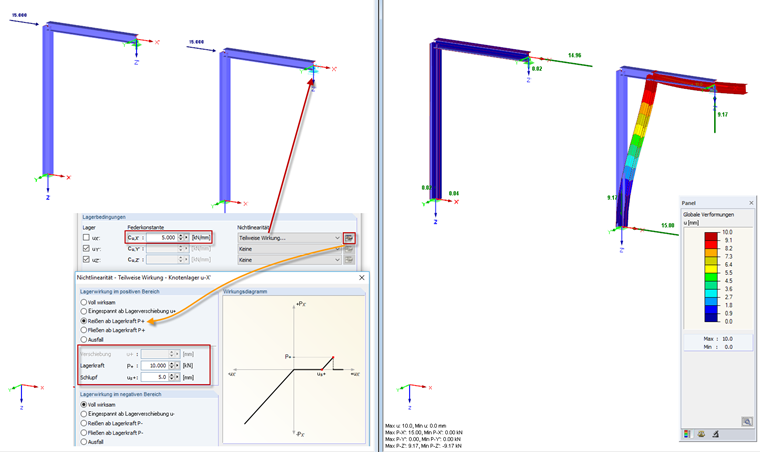This screenshot has height=452, width=760.
Task: Click the yellow 6.4 legend color
Action: coord(711,268)
